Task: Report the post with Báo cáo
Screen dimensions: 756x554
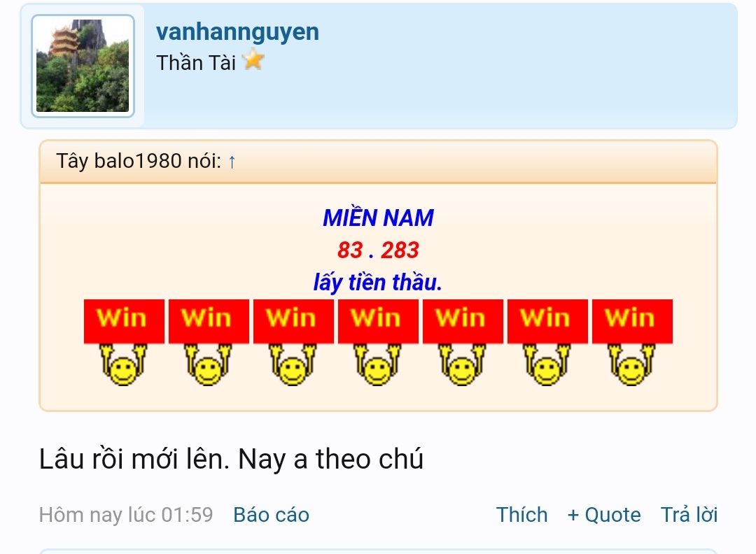Action: tap(272, 515)
